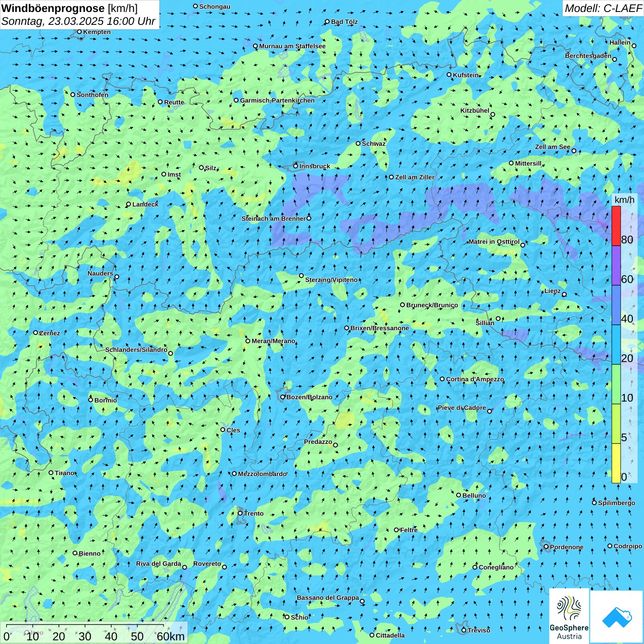
Task: Click the Trento city marker circle
Action: click(240, 513)
